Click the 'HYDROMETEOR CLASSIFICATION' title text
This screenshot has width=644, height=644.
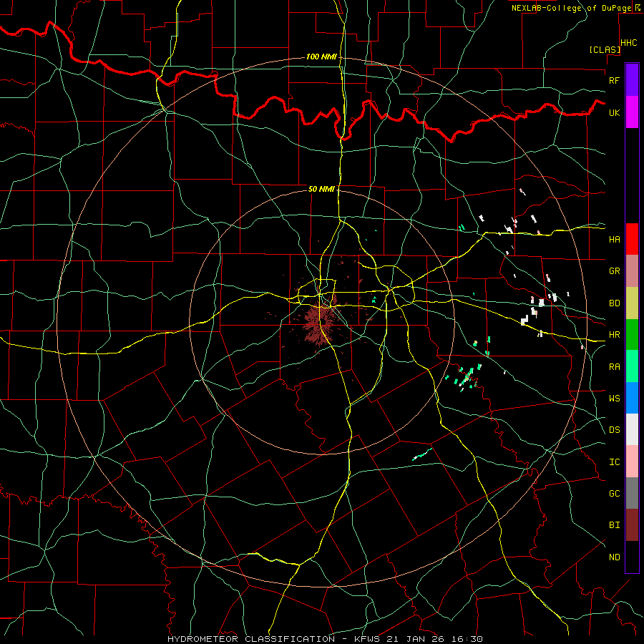pyautogui.click(x=251, y=639)
